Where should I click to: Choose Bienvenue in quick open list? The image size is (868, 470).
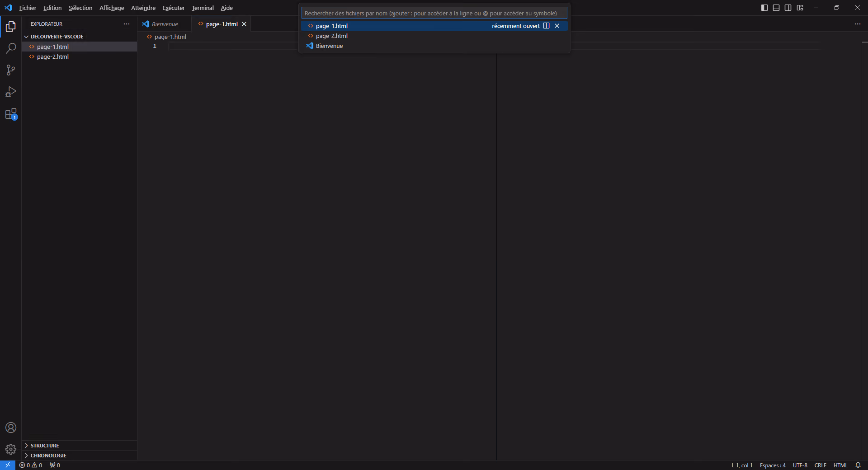pyautogui.click(x=434, y=46)
